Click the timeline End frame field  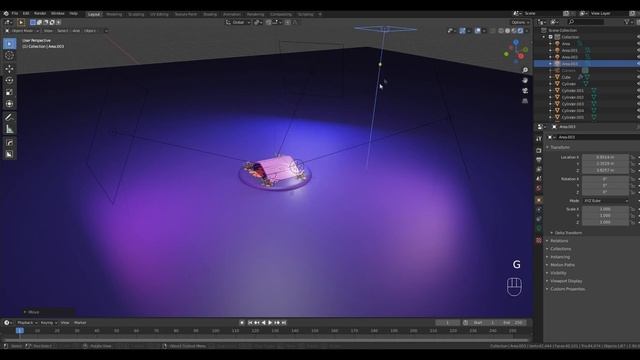pos(513,322)
